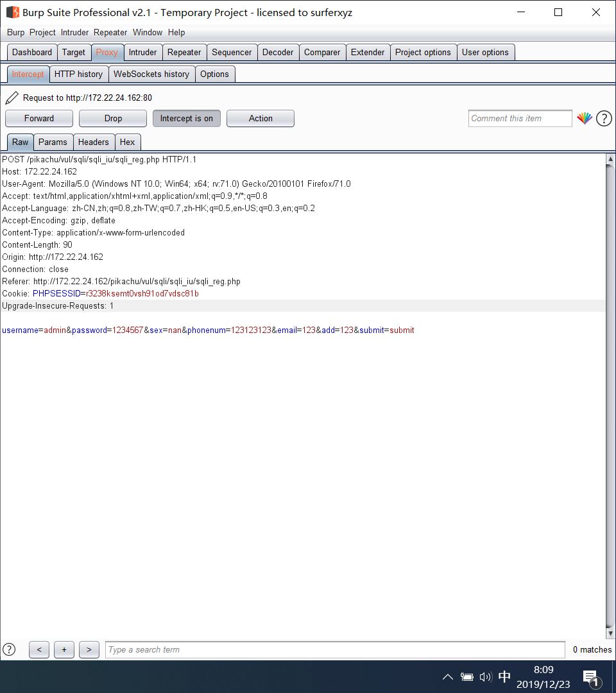The height and width of the screenshot is (693, 616).
Task: Open the Window menu
Action: (148, 32)
